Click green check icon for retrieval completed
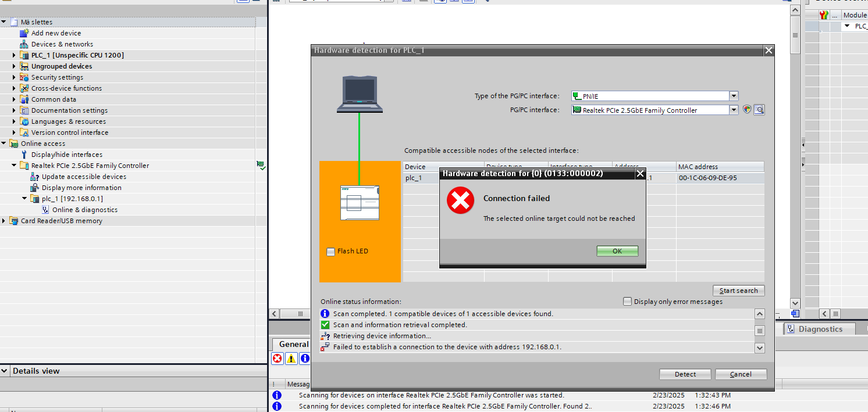Viewport: 868px width, 412px height. tap(325, 325)
